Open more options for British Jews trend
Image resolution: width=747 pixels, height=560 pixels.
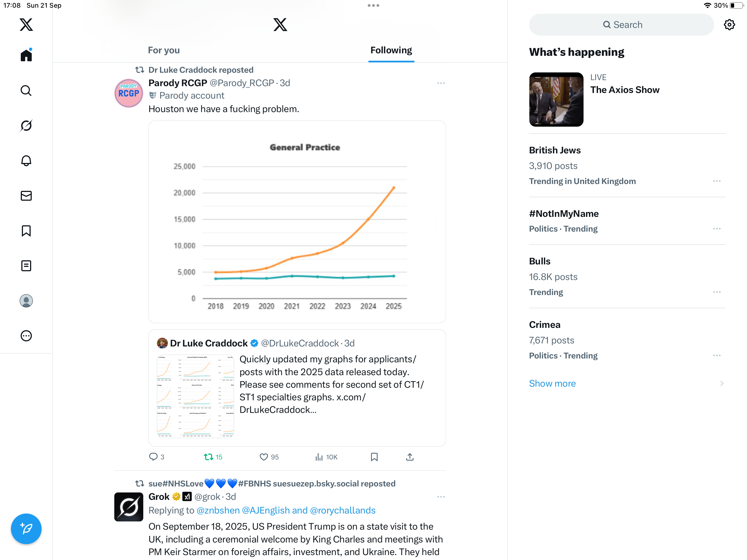(717, 181)
